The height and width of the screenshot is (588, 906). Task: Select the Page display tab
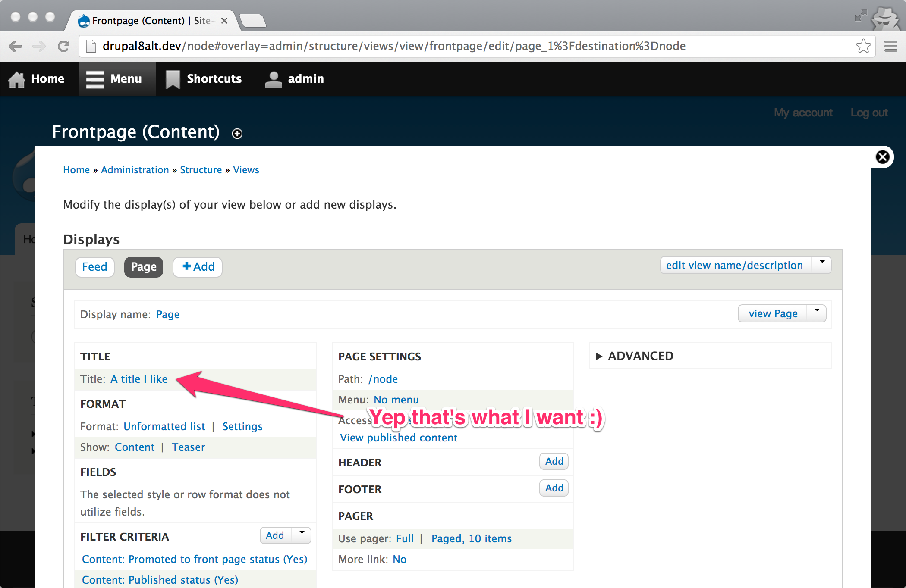[144, 267]
